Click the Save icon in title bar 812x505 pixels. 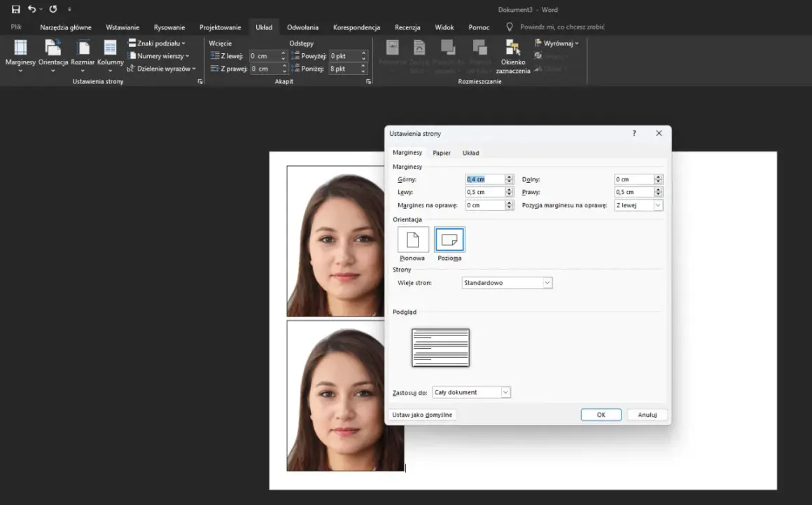click(15, 9)
